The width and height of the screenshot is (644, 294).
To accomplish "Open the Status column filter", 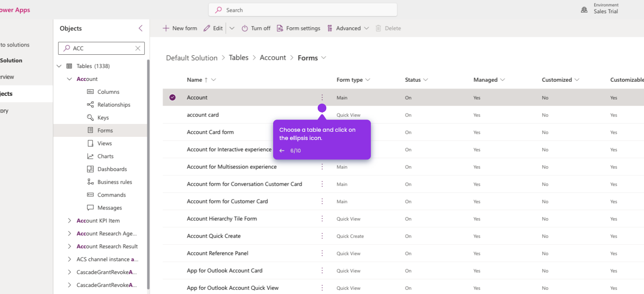I will pos(426,80).
